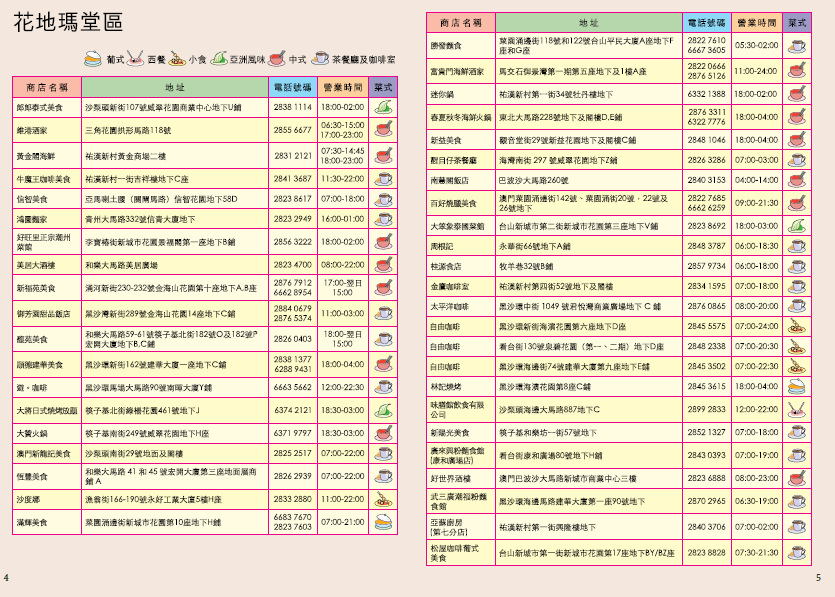Click the cup icon in the 2826 0403 row
Image resolution: width=835 pixels, height=597 pixels.
383,339
